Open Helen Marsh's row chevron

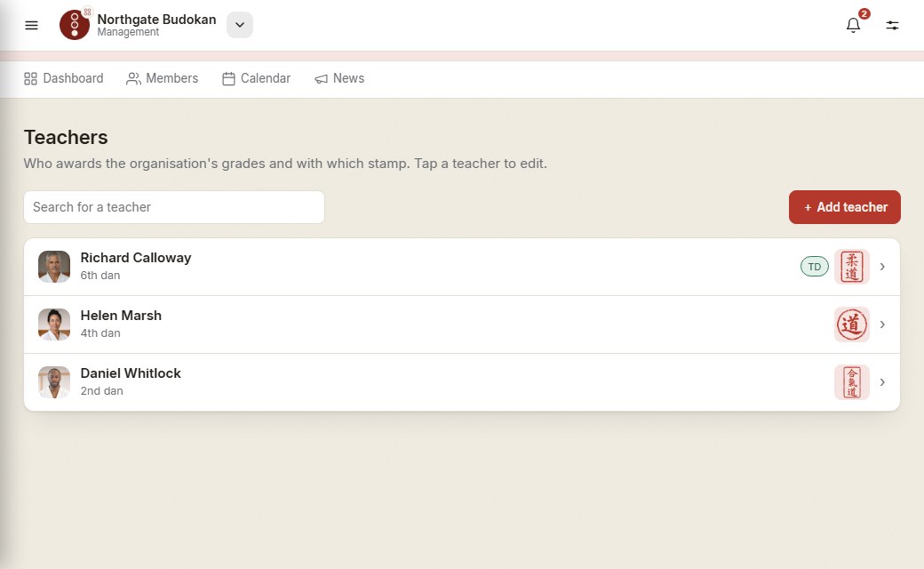pyautogui.click(x=882, y=325)
